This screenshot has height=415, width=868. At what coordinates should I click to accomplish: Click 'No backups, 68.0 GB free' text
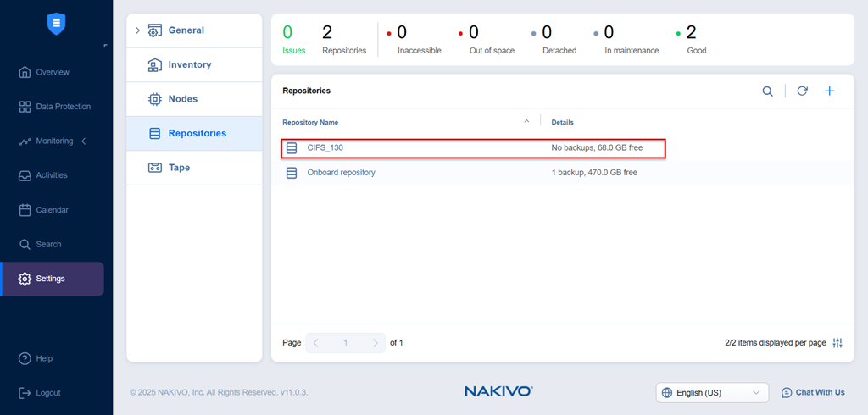(597, 147)
